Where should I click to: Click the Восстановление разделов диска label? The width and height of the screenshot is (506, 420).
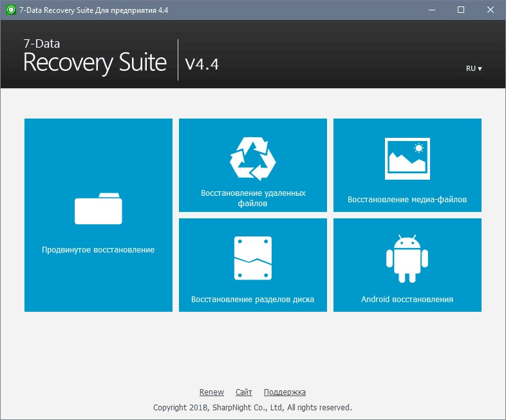pyautogui.click(x=252, y=300)
